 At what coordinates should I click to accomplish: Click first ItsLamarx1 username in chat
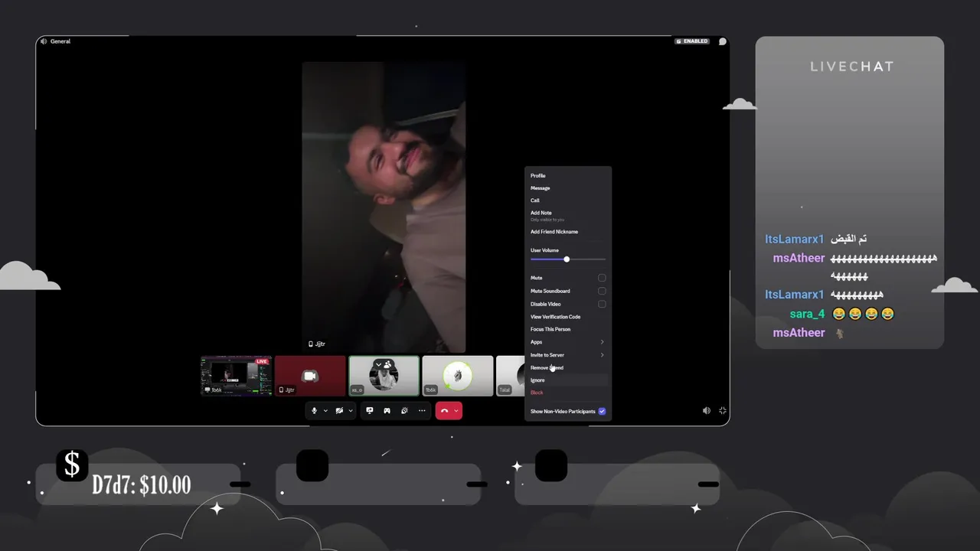pos(795,240)
